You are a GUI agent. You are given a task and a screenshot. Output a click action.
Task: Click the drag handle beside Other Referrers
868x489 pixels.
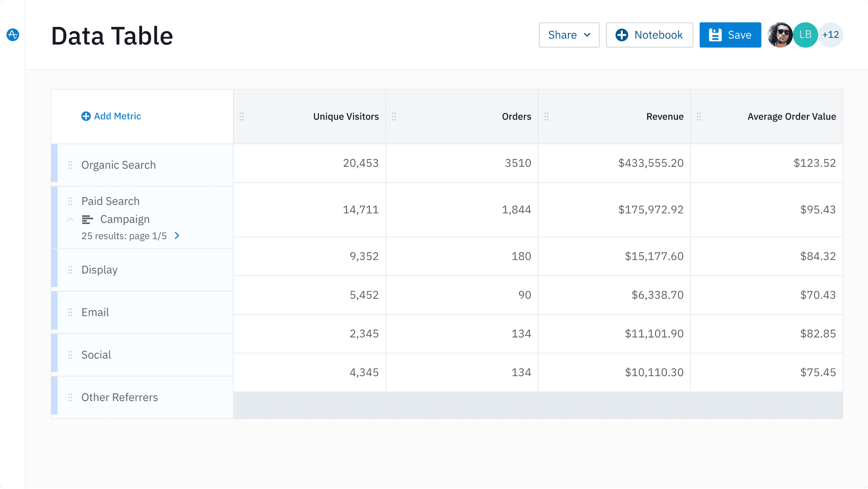click(70, 398)
